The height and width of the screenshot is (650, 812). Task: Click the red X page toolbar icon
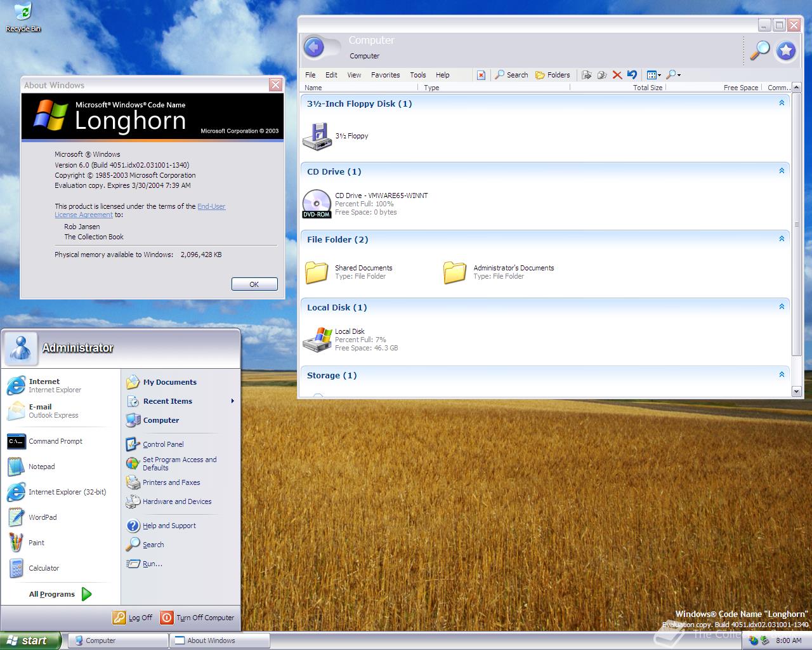pyautogui.click(x=481, y=75)
